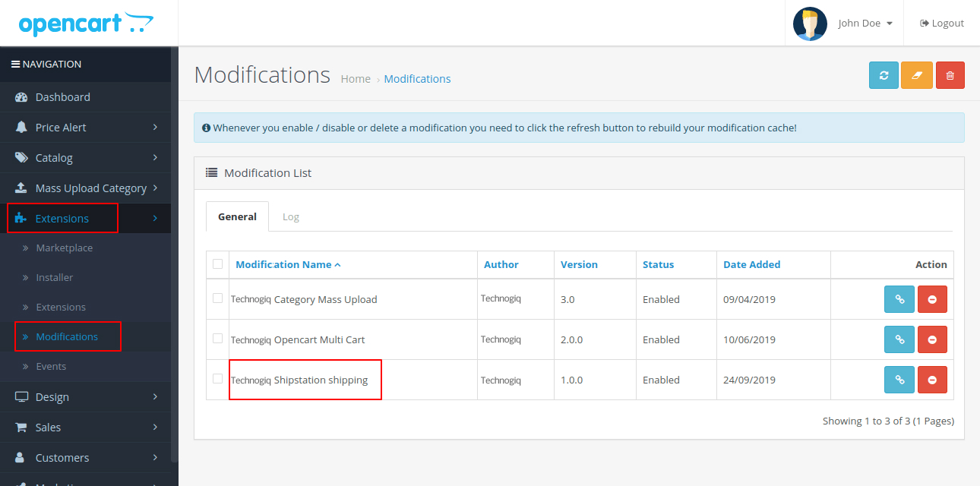Disable the Technogiq Shipstation shipping modification

coord(932,379)
